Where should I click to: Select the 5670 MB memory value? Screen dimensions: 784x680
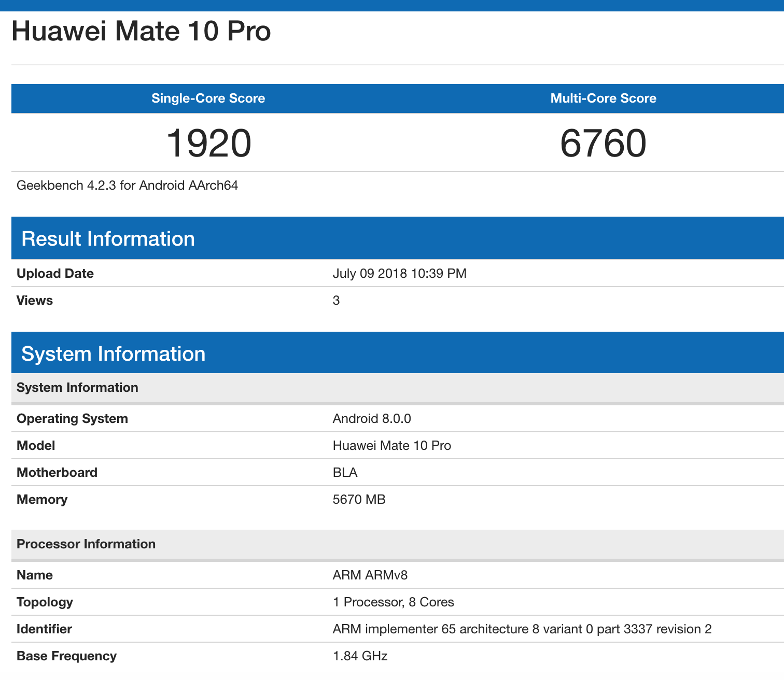pyautogui.click(x=359, y=500)
